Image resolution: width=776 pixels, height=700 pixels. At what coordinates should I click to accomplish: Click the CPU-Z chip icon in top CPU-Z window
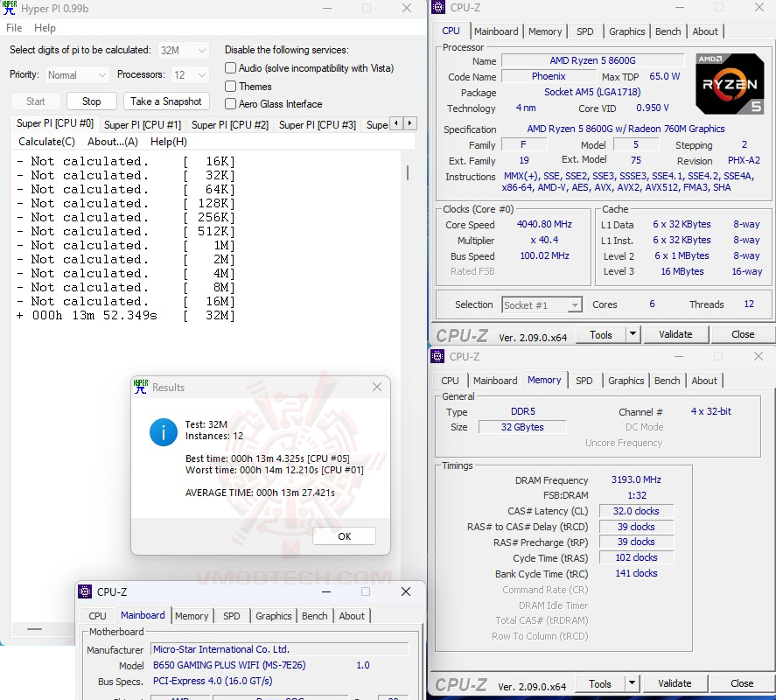[438, 7]
